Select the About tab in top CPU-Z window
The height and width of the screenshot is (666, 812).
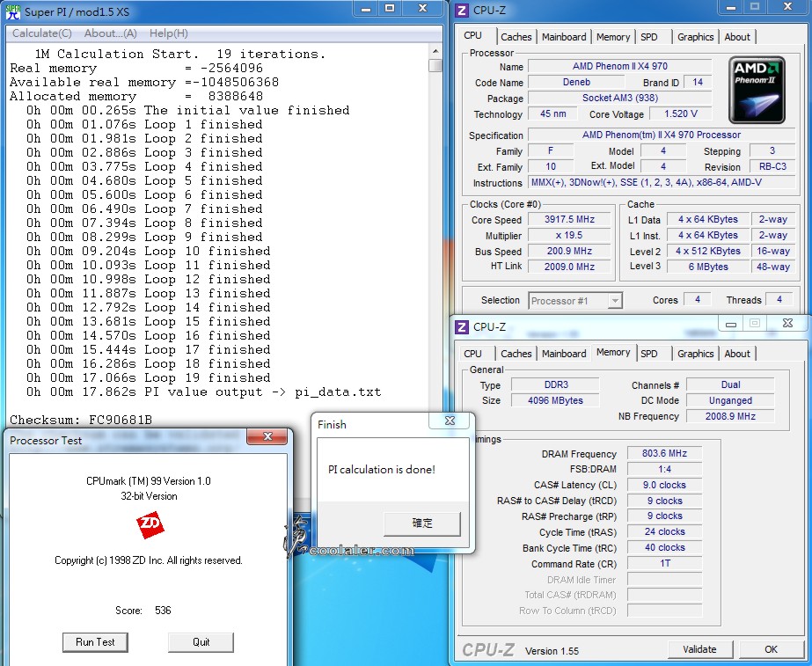coord(737,37)
